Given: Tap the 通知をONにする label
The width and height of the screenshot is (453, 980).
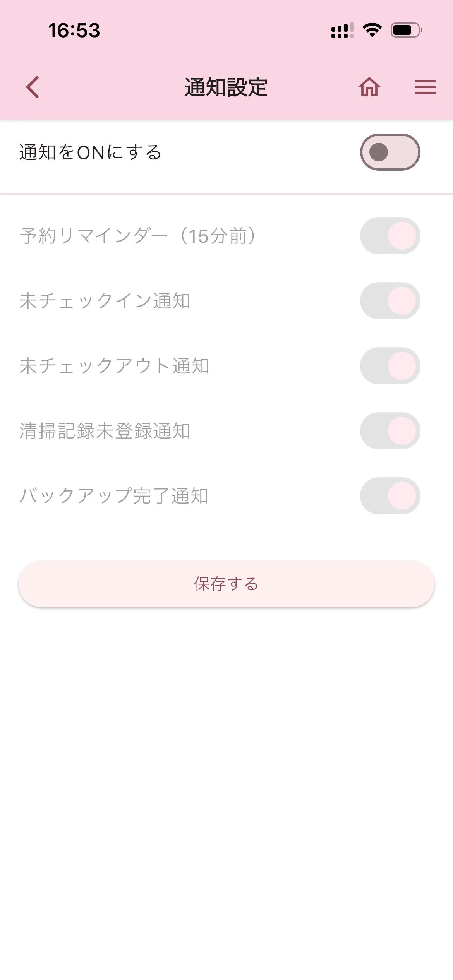Looking at the screenshot, I should tap(90, 152).
